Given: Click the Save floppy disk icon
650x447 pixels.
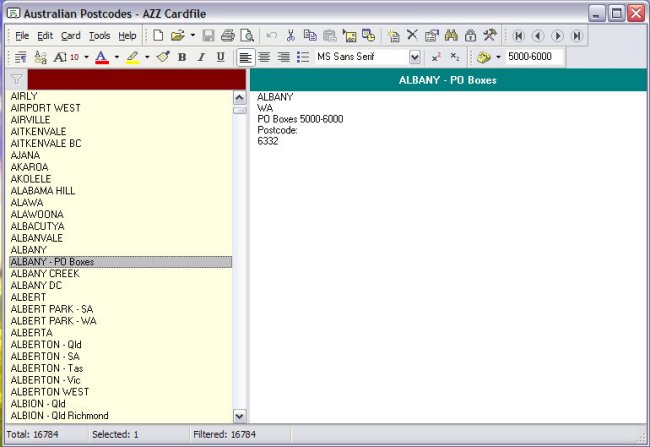Looking at the screenshot, I should [208, 36].
